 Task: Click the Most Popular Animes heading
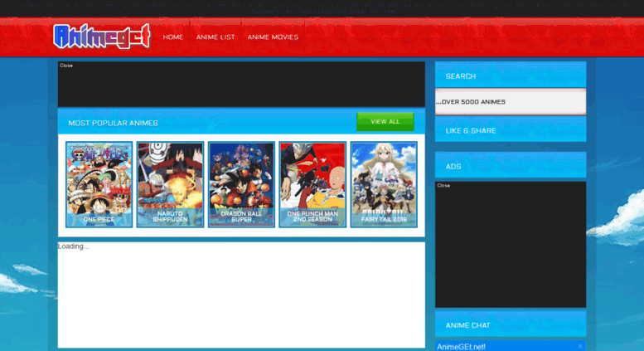[113, 123]
